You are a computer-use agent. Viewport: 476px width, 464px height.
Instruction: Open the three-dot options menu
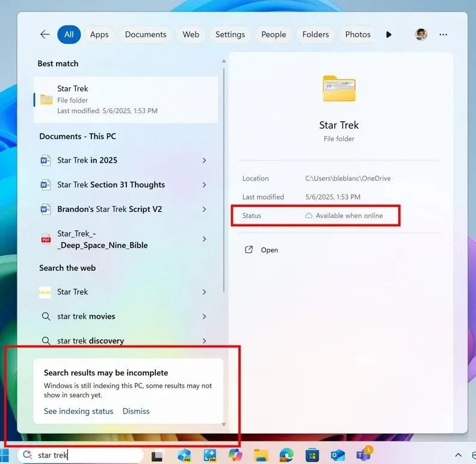coord(443,35)
